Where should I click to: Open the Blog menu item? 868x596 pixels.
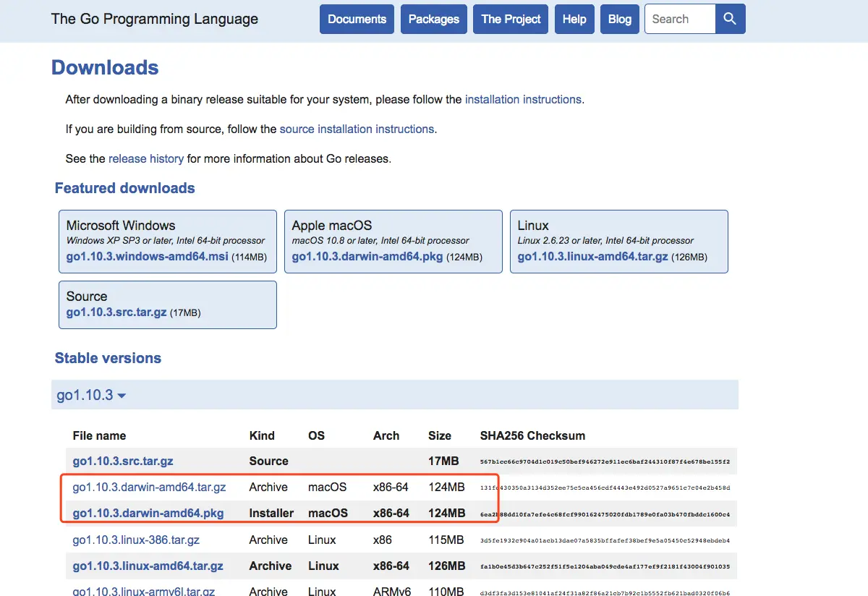tap(620, 20)
